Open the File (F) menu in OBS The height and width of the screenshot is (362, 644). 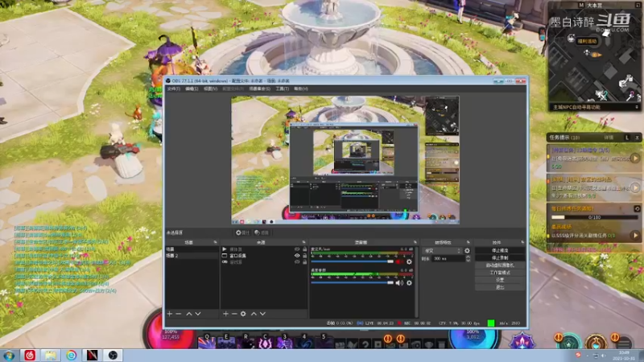pos(173,88)
